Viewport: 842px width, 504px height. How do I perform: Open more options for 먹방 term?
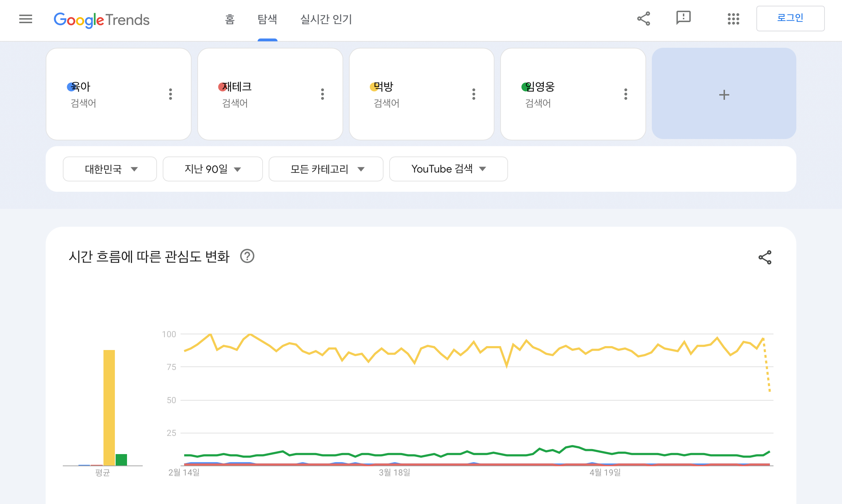click(x=474, y=94)
